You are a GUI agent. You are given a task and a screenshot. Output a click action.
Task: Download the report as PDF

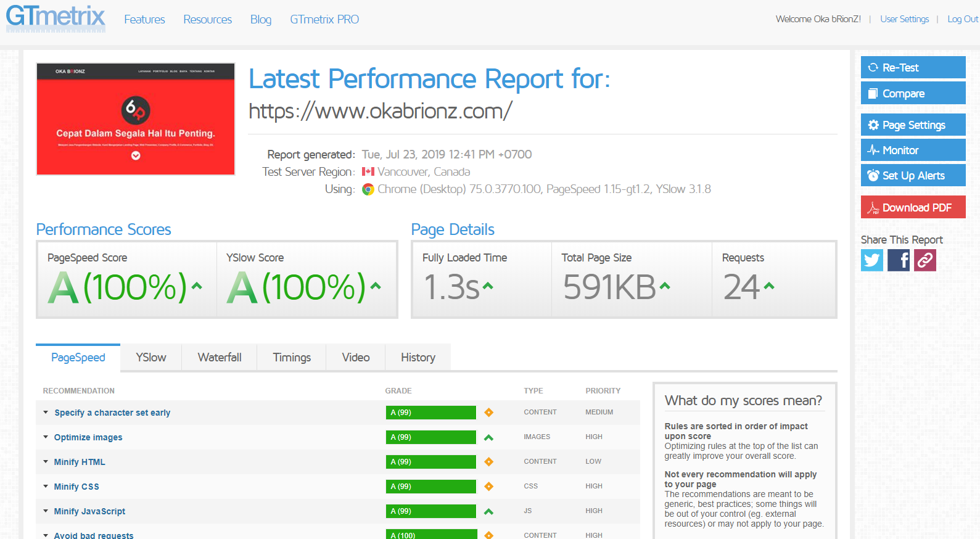click(913, 207)
